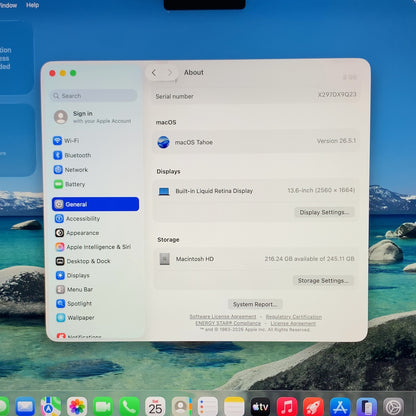Screen dimensions: 416x416
Task: Open Apple Intelligence & Siri settings
Action: click(x=93, y=247)
